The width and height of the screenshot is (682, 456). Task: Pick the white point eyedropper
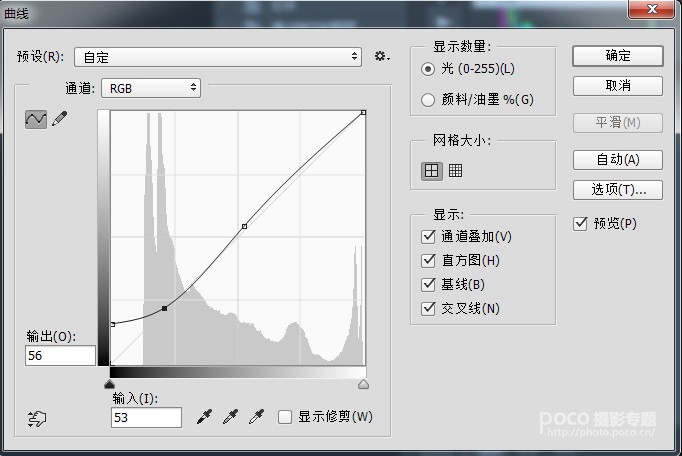pos(257,416)
